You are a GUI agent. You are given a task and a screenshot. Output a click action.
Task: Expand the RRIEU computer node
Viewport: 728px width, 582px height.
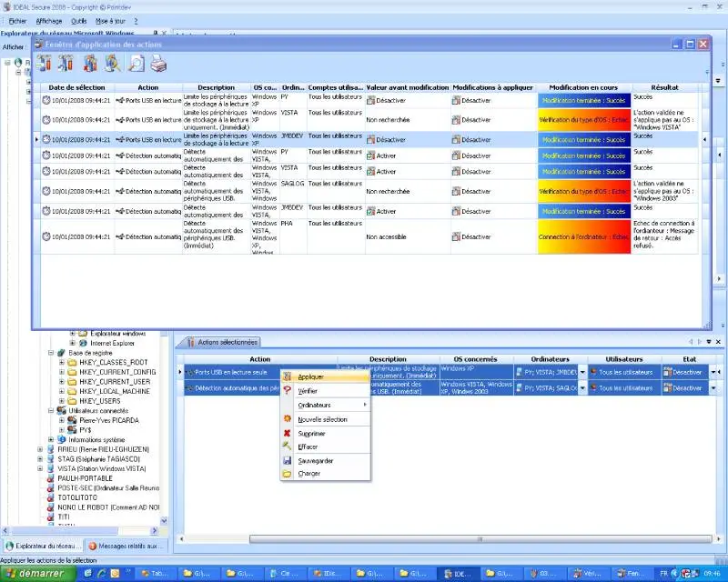click(x=40, y=449)
